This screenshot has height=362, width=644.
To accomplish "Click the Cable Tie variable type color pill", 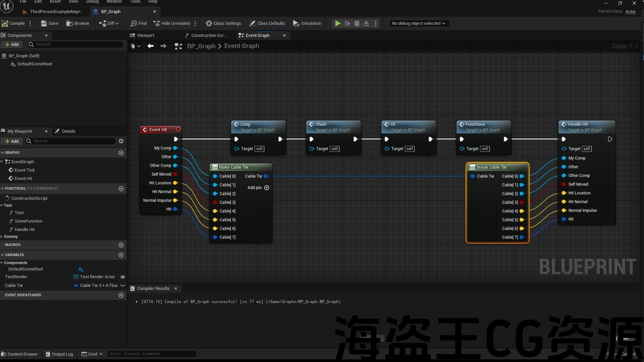I will [x=76, y=286].
